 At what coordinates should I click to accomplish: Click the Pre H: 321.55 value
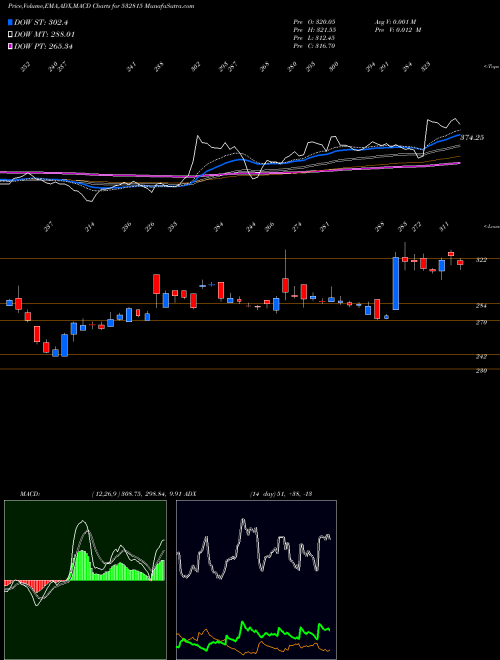pos(314,30)
